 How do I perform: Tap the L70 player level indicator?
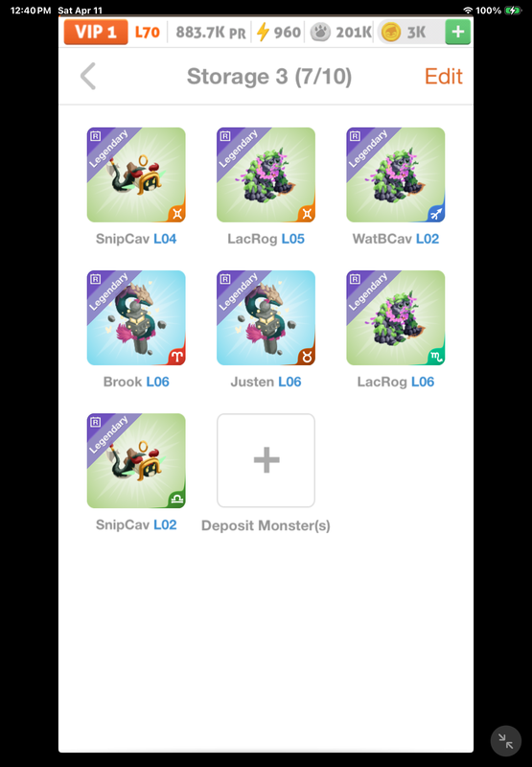click(x=148, y=33)
